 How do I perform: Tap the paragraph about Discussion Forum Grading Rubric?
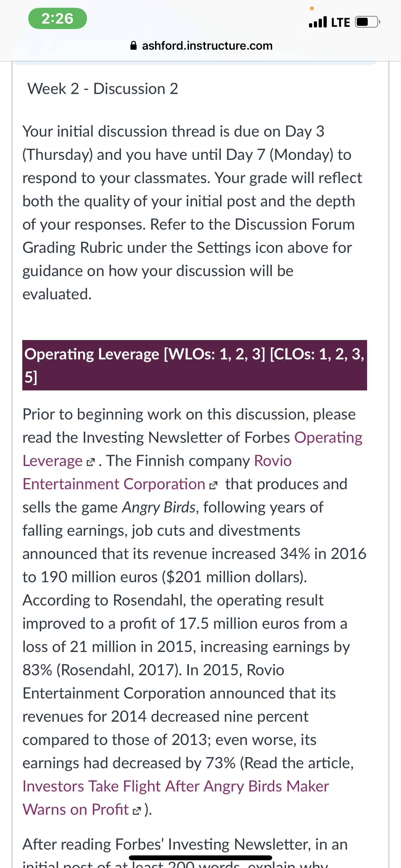[192, 212]
